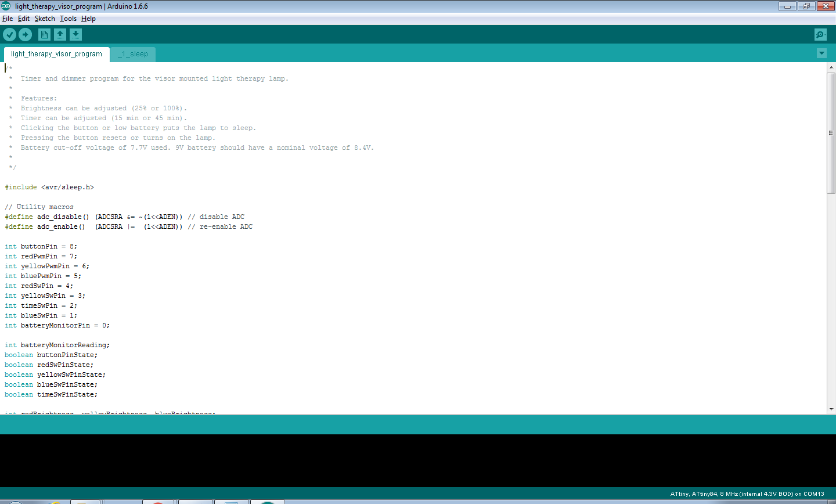The image size is (836, 504).
Task: Save the sketch with the Save icon
Action: point(75,34)
